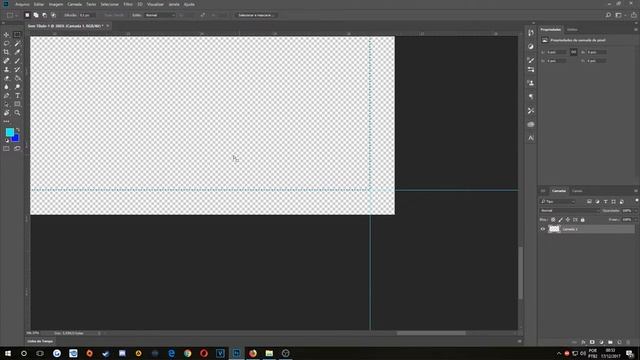Open the search icon in options bar
The image size is (640, 360).
608,15
